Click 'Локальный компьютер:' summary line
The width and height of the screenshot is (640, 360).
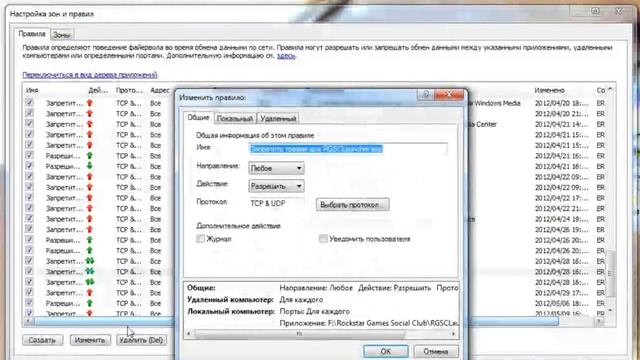point(231,311)
